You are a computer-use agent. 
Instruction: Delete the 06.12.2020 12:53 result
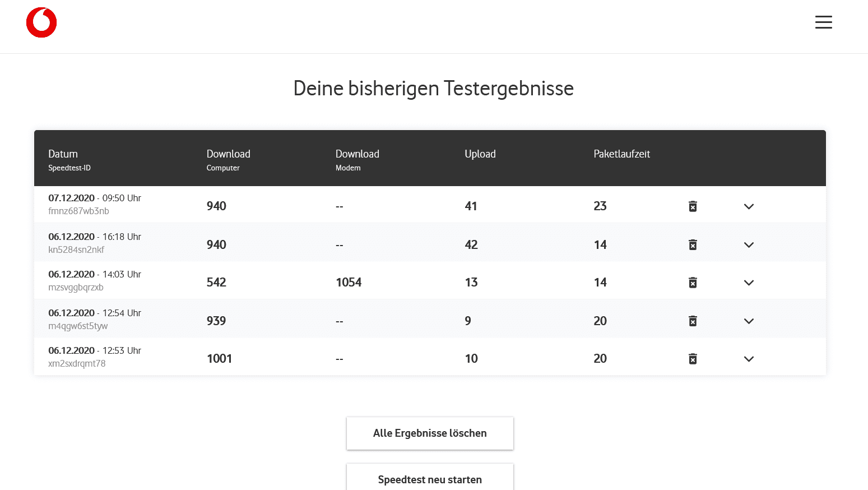(x=693, y=359)
